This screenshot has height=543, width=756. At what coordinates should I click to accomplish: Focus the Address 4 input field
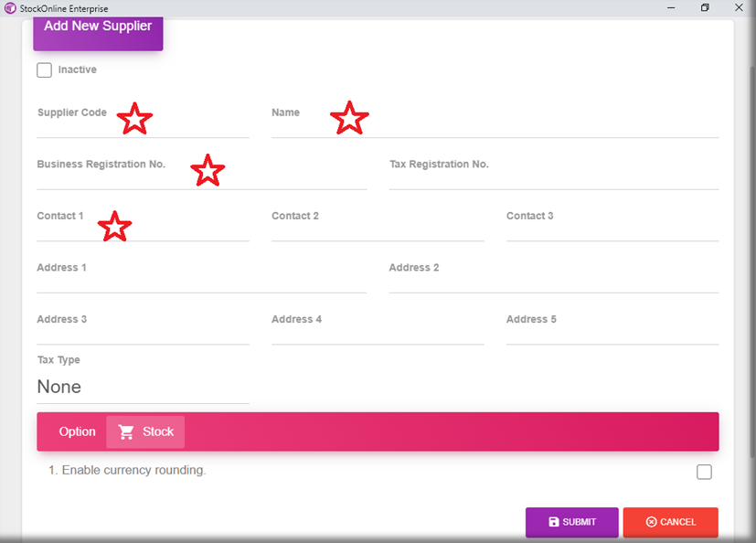[x=377, y=334]
